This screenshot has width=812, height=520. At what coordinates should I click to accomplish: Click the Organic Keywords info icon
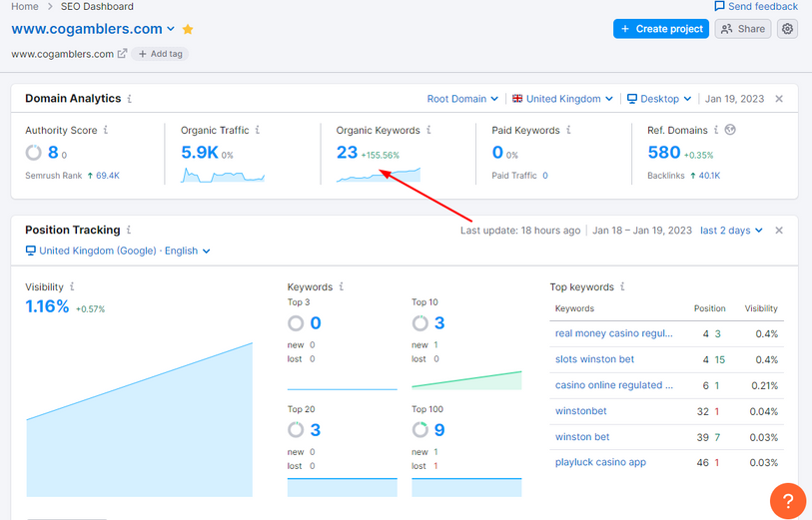(428, 130)
